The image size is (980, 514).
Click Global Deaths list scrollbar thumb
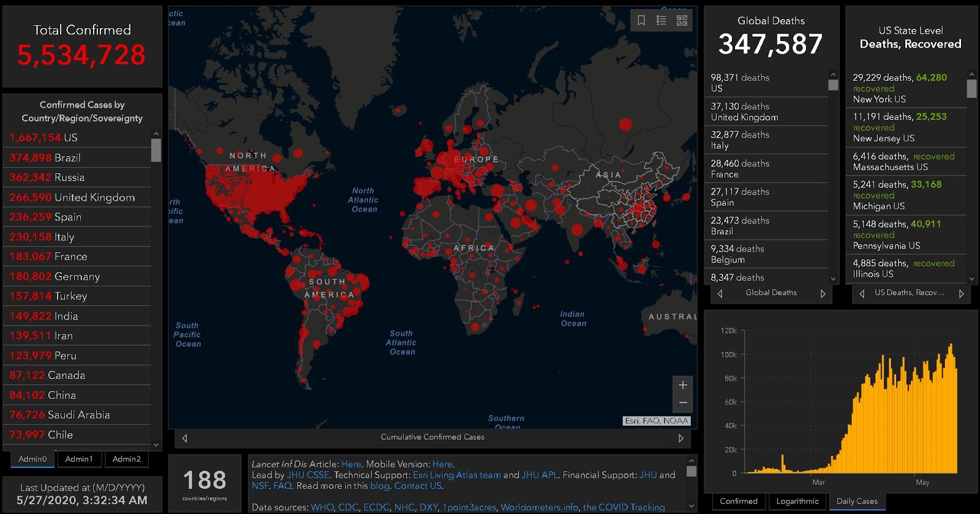(x=833, y=85)
